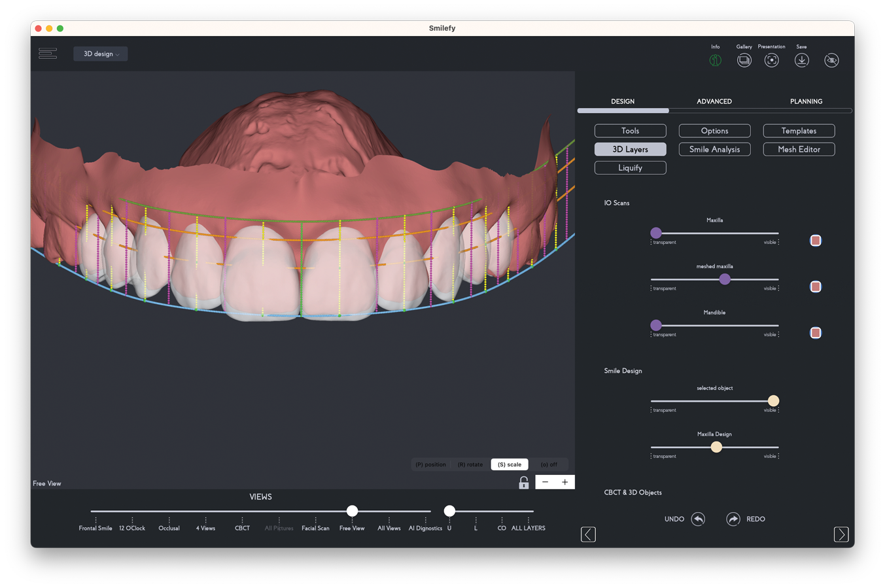
Task: Toggle the viewport lock icon
Action: click(523, 483)
